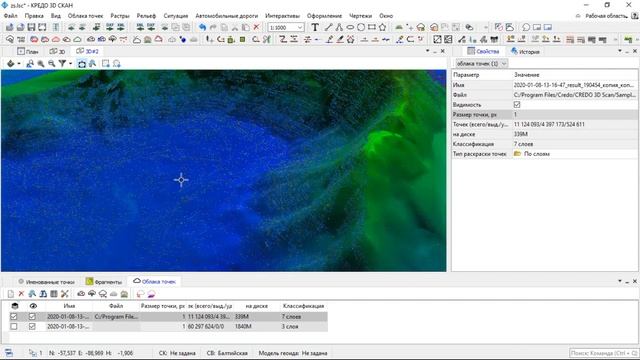Click the Классификация column header
The image size is (640, 360).
click(303, 306)
